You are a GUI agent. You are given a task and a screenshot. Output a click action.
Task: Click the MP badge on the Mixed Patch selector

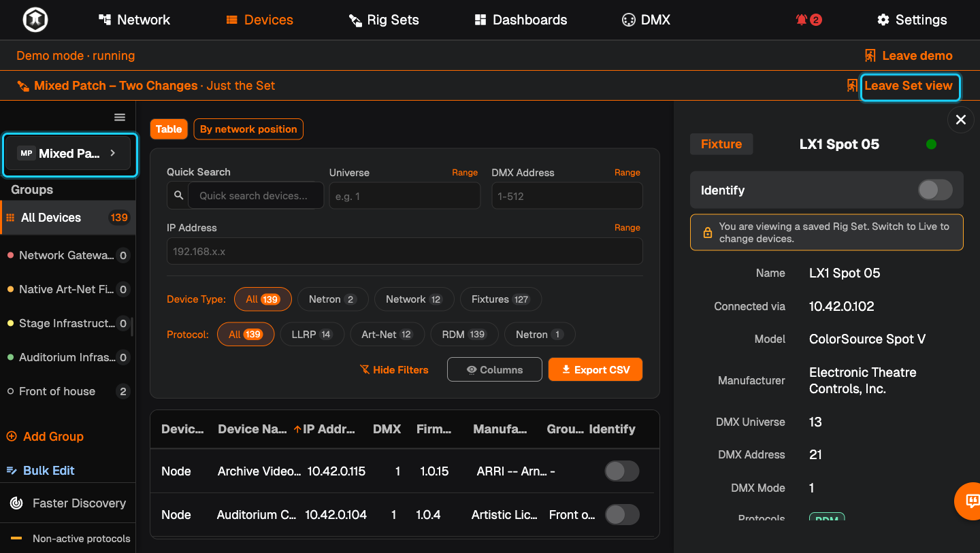(x=27, y=154)
